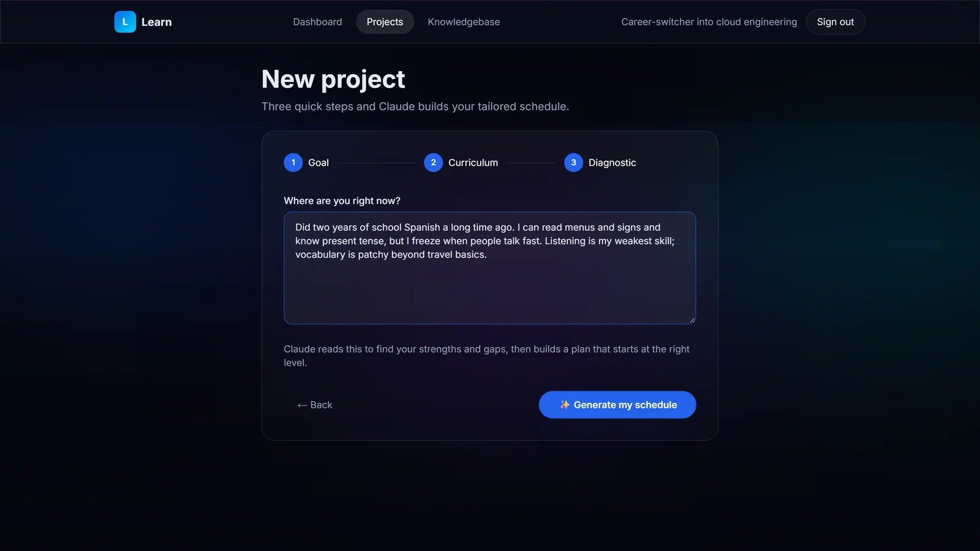Open the Dashboard nav item

[317, 22]
